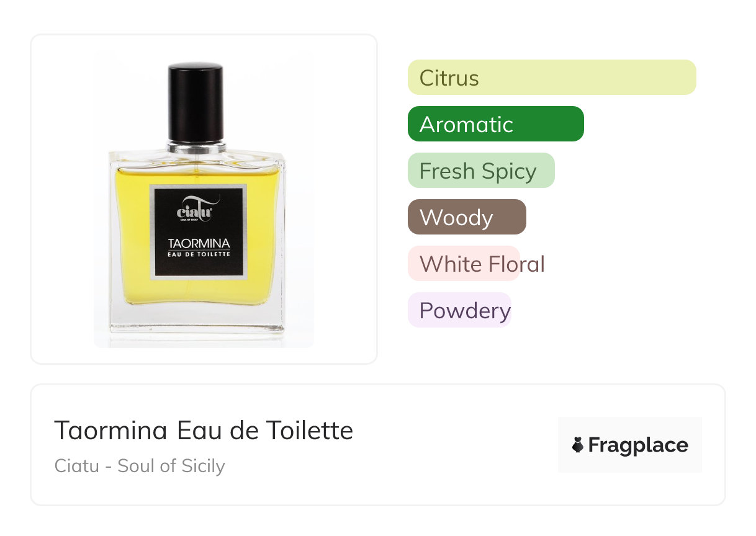Click the Fresh Spicy accord bar

click(x=481, y=171)
